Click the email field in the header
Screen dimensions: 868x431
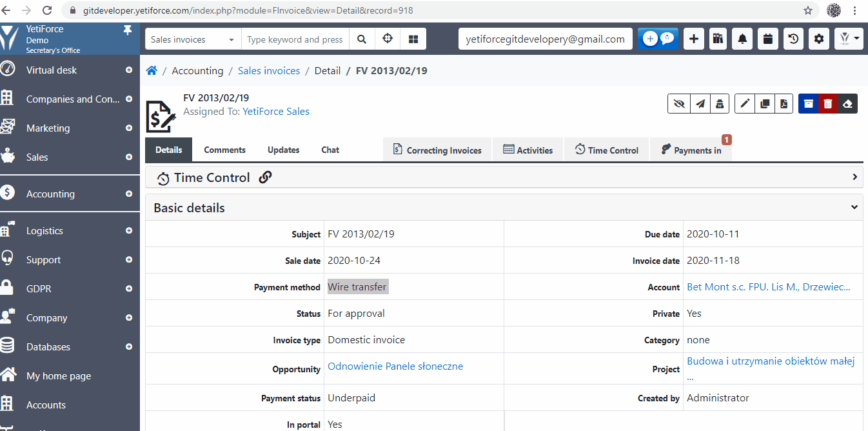coord(546,39)
